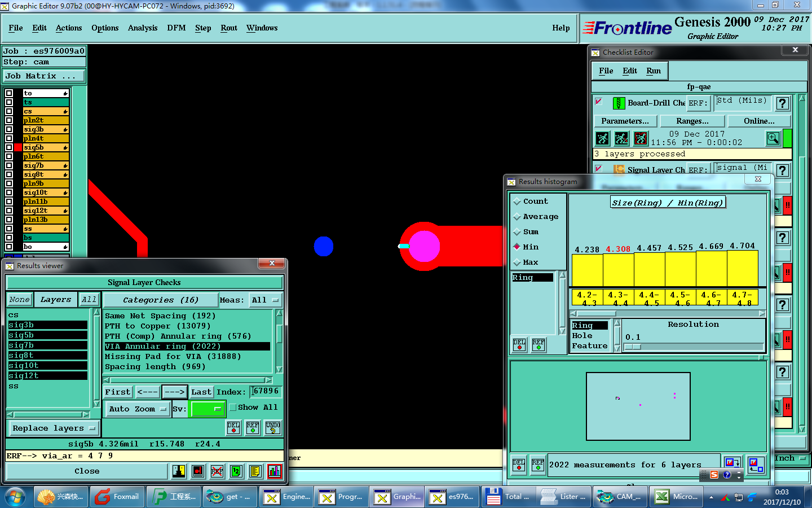Open the Parameters dialog for Board-Drill
The image size is (812, 508).
(625, 121)
